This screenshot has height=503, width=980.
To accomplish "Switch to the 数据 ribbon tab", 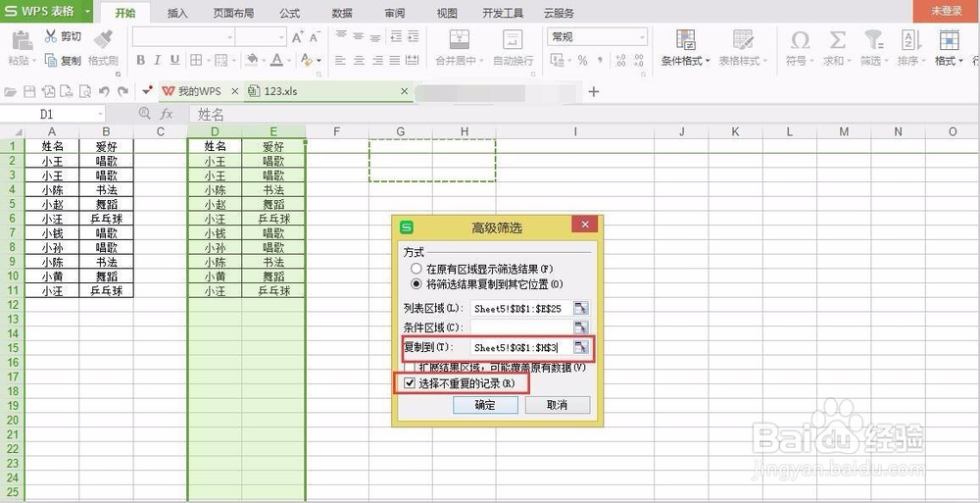I will pyautogui.click(x=342, y=13).
